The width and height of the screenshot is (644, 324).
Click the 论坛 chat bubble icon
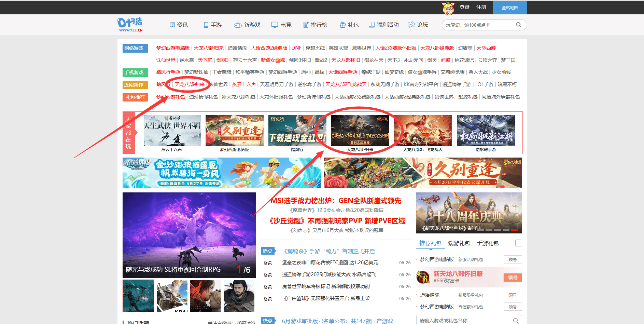[x=411, y=25]
